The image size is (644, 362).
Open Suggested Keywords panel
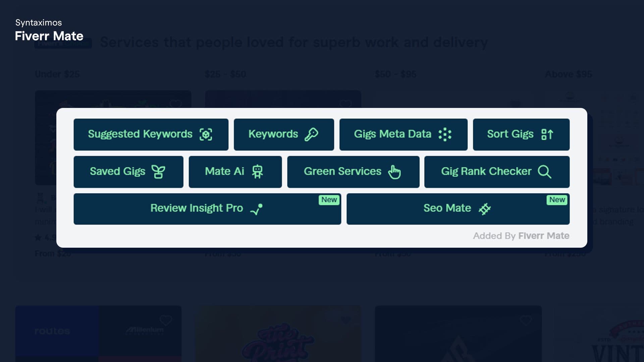coord(151,134)
